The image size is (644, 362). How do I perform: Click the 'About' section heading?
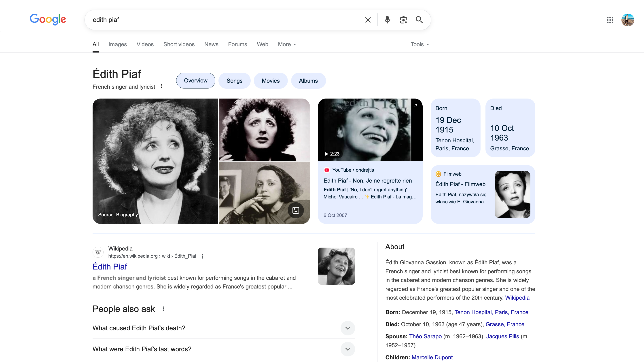coord(395,247)
